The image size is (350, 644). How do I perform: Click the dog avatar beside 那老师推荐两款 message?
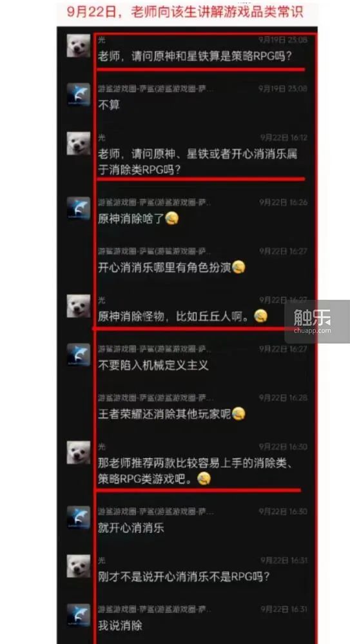tap(79, 453)
